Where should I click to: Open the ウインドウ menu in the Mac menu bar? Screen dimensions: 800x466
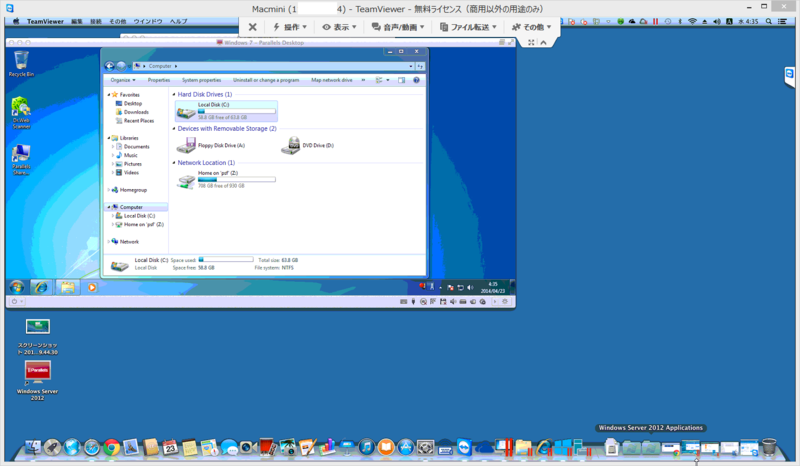click(148, 21)
